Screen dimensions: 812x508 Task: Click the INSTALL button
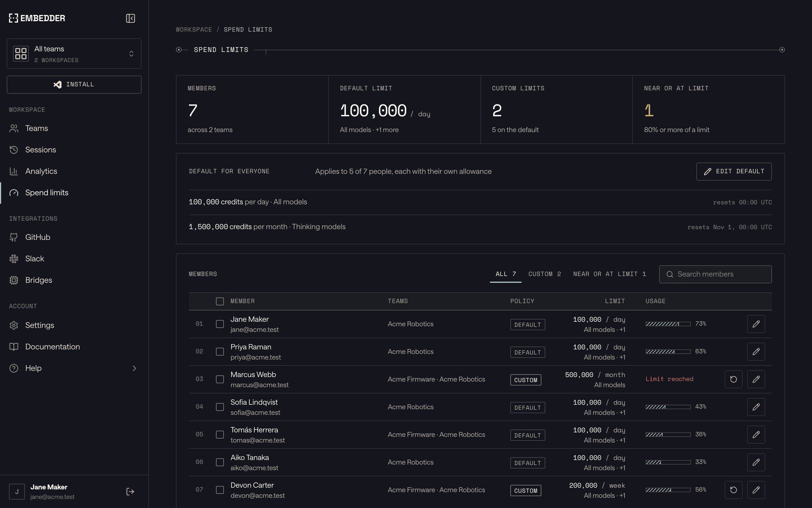point(74,85)
